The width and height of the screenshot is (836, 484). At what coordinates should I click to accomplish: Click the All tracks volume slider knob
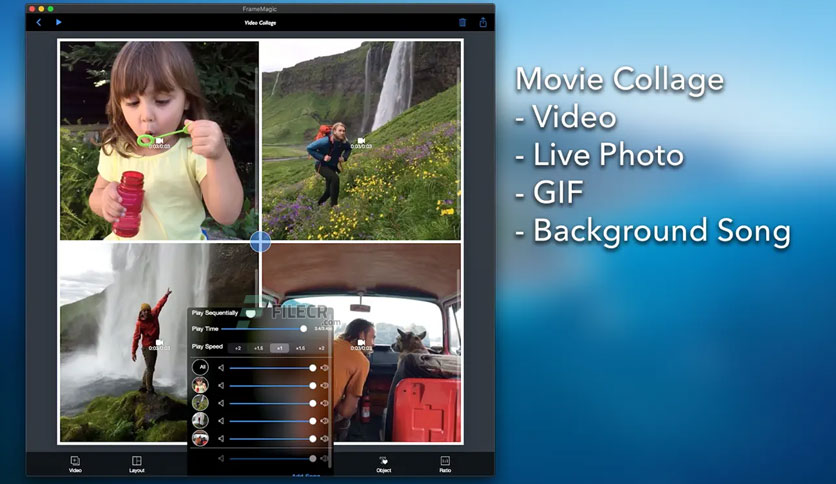point(312,368)
